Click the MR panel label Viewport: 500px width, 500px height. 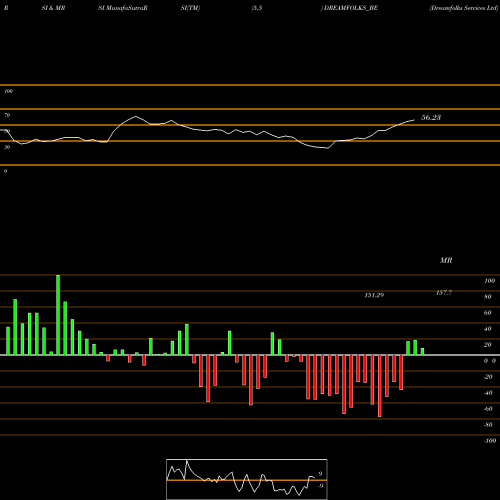pos(446,260)
